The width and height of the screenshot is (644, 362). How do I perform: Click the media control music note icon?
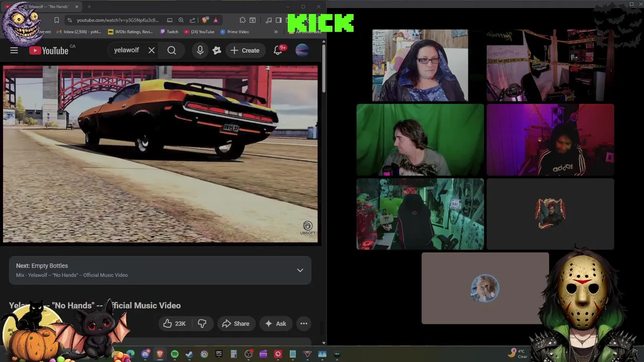[269, 20]
